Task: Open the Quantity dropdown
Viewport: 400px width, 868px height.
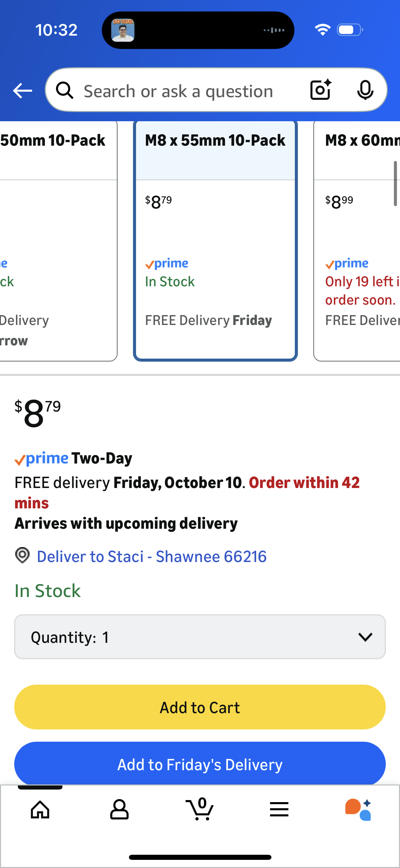Action: pos(199,637)
